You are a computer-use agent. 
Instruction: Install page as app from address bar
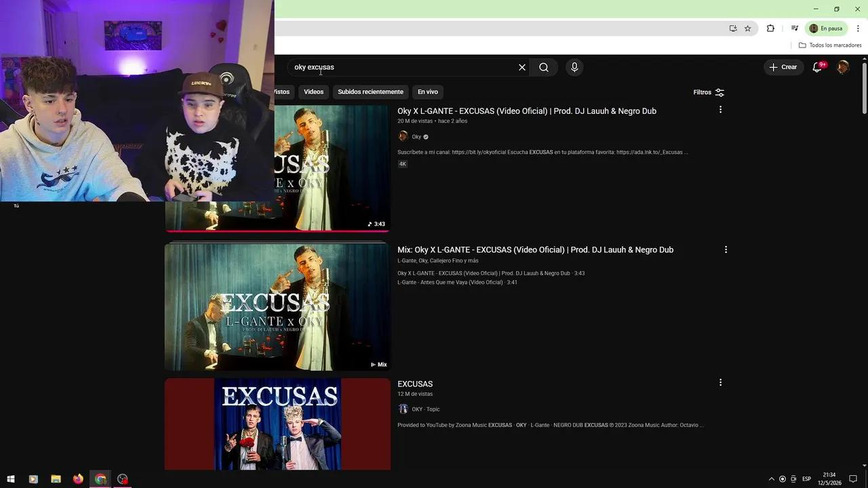click(x=733, y=28)
